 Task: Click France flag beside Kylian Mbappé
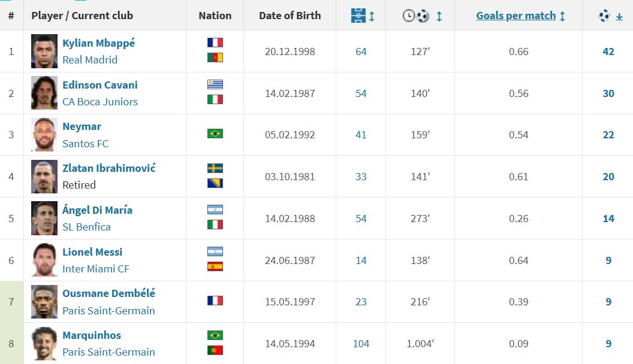pyautogui.click(x=215, y=43)
